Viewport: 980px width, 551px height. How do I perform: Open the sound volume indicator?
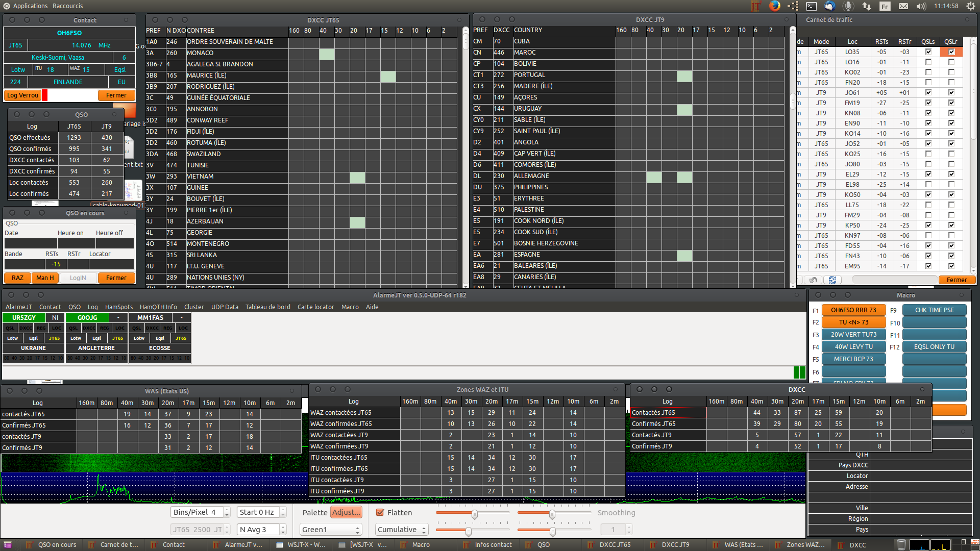point(921,6)
